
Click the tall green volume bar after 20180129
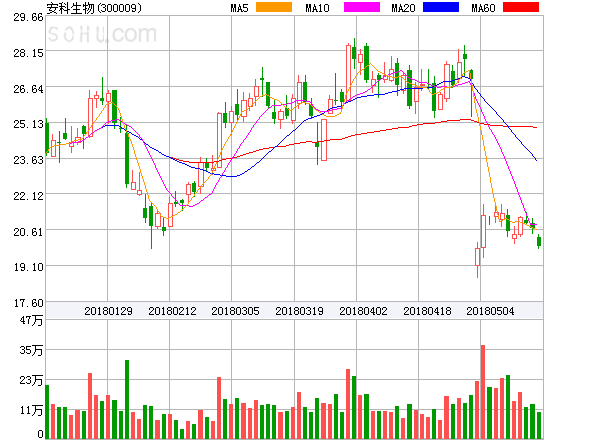[127, 399]
